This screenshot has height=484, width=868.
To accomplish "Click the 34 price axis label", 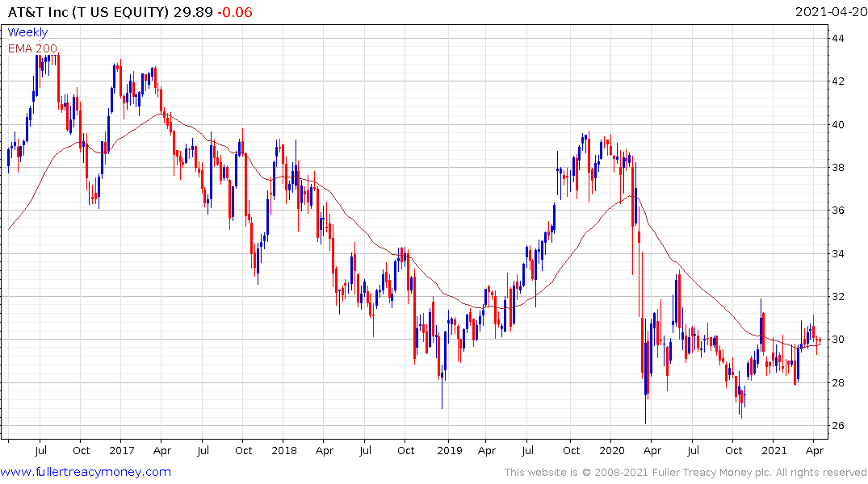I will pos(837,254).
